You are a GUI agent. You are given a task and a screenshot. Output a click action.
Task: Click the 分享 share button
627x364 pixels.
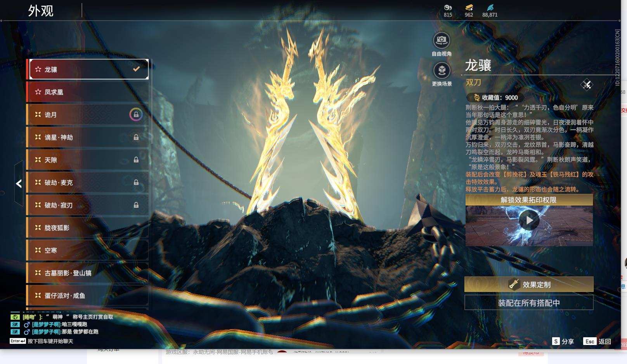pyautogui.click(x=563, y=341)
